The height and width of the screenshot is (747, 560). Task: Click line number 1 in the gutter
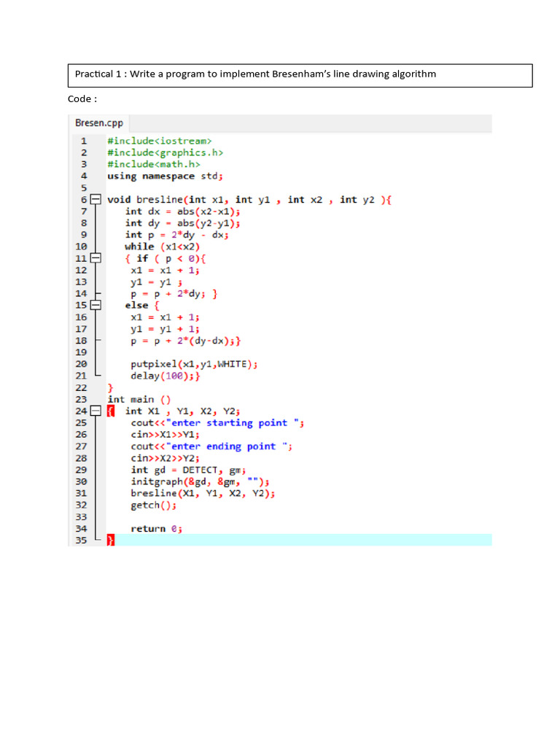pyautogui.click(x=84, y=141)
